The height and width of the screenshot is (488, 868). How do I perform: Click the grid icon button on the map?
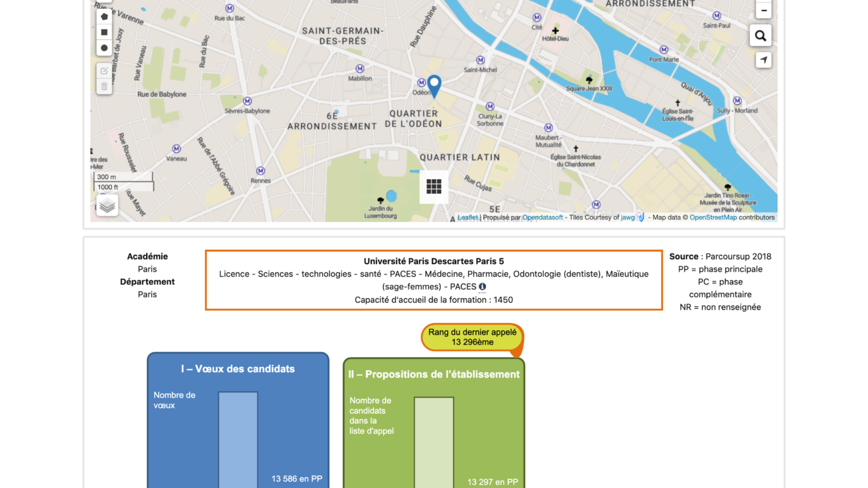tap(434, 186)
